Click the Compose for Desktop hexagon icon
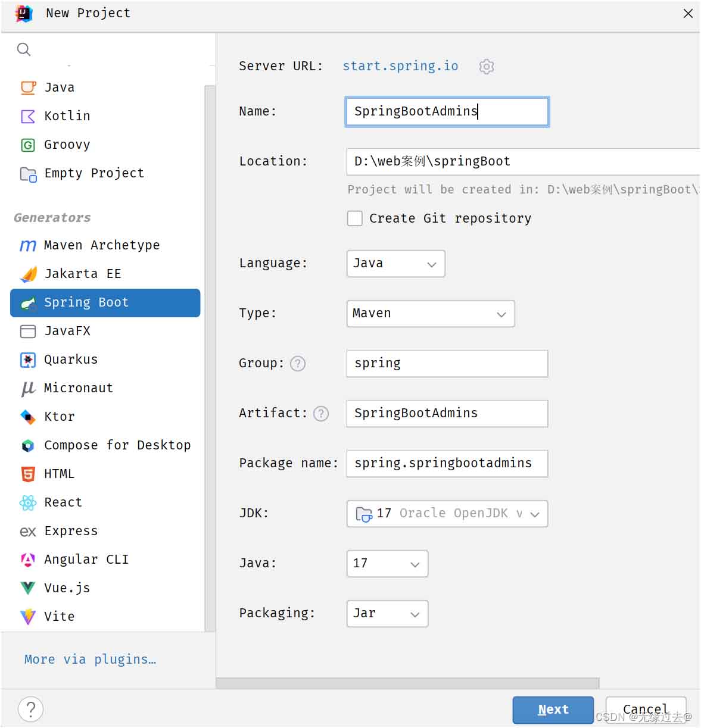 point(28,445)
